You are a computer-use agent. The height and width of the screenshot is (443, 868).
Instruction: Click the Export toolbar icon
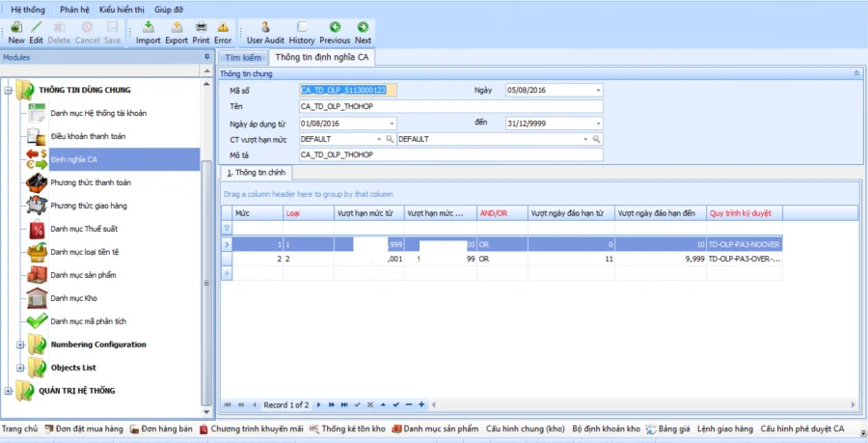pos(176,33)
